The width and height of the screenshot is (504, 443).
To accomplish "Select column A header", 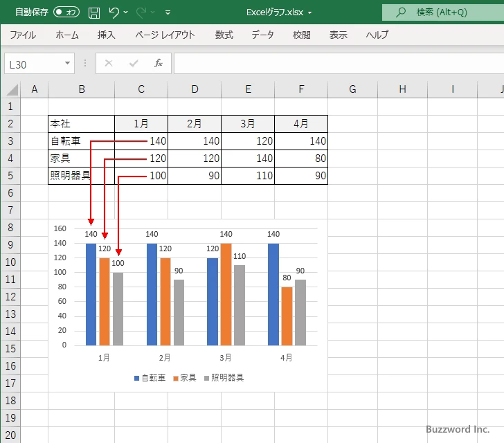I will pos(35,89).
